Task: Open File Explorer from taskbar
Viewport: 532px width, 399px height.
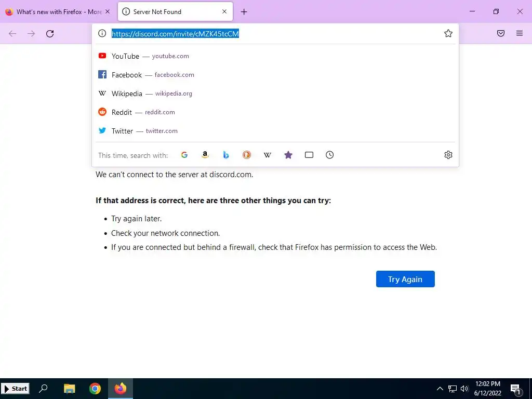Action: [x=69, y=389]
